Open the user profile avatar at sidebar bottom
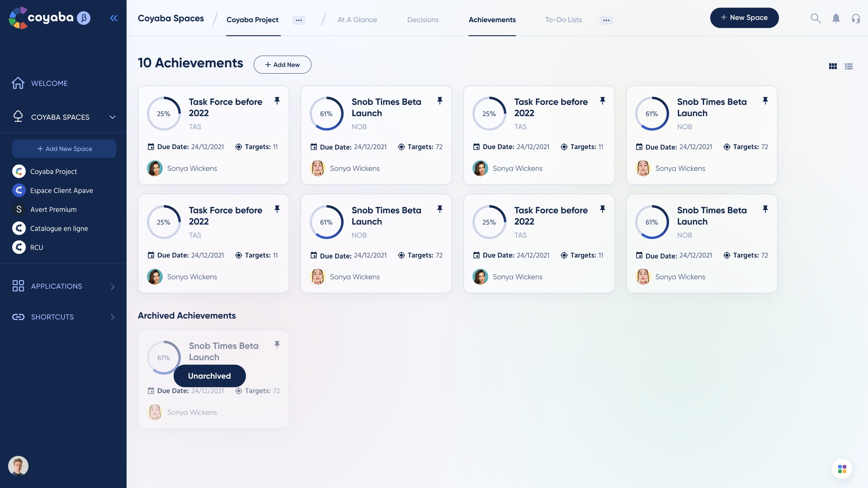The width and height of the screenshot is (868, 488). (x=18, y=466)
